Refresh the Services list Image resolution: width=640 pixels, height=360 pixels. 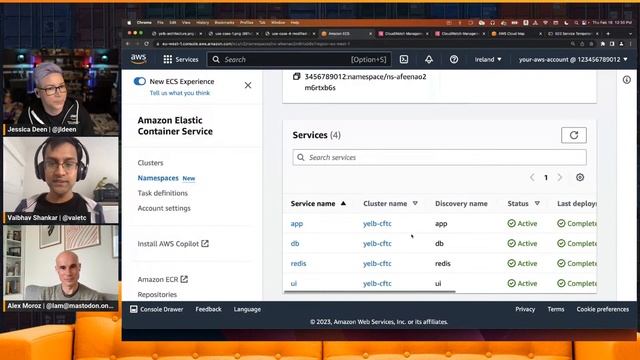coord(574,135)
